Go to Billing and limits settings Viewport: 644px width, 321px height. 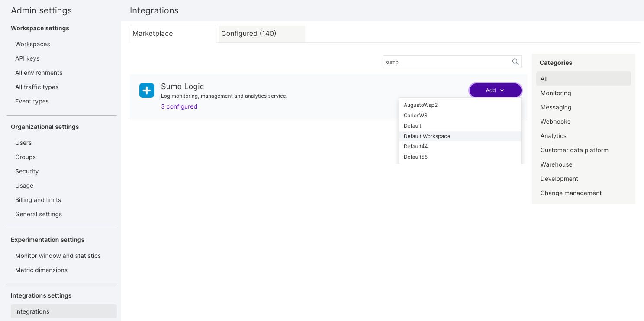38,200
